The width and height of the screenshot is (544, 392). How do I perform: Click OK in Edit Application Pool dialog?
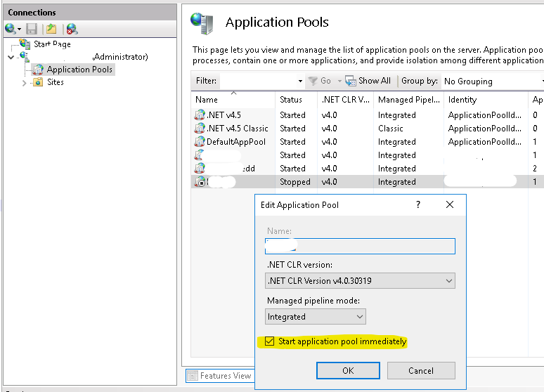348,370
